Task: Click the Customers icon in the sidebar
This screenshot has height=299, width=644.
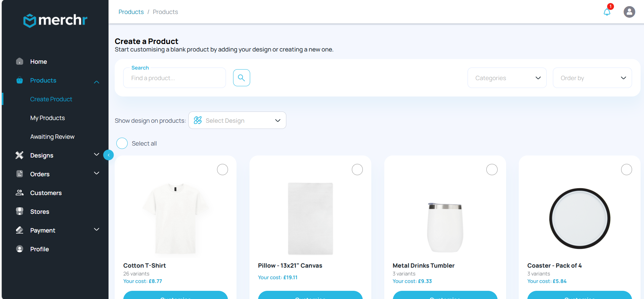Action: tap(20, 193)
